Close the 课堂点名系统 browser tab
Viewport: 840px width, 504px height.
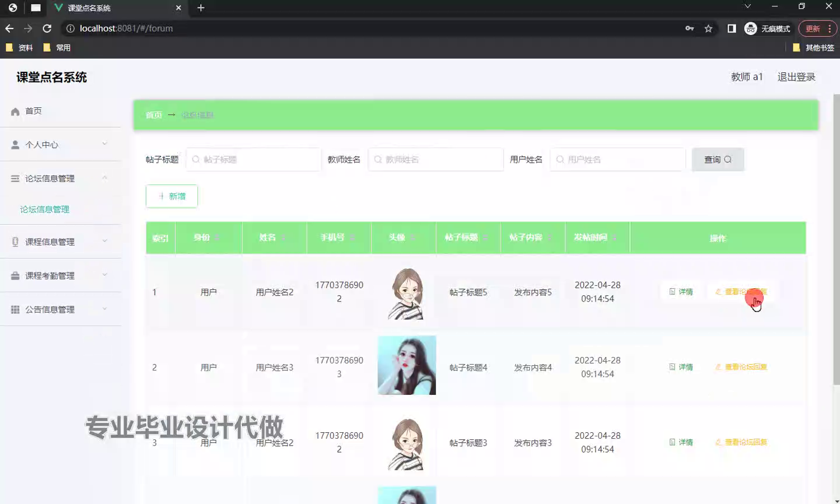point(178,8)
